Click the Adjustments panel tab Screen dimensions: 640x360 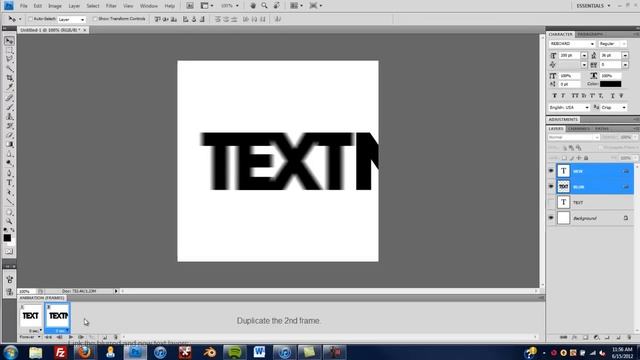(x=563, y=120)
